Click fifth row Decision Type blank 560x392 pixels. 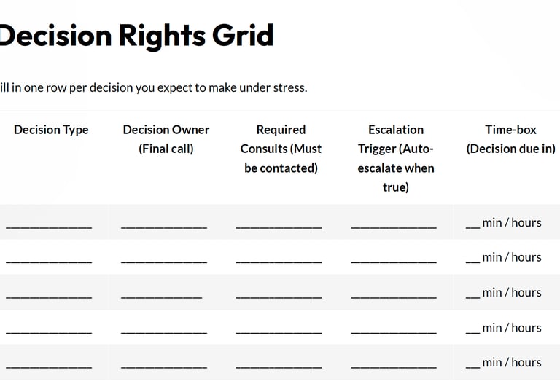pyautogui.click(x=49, y=364)
